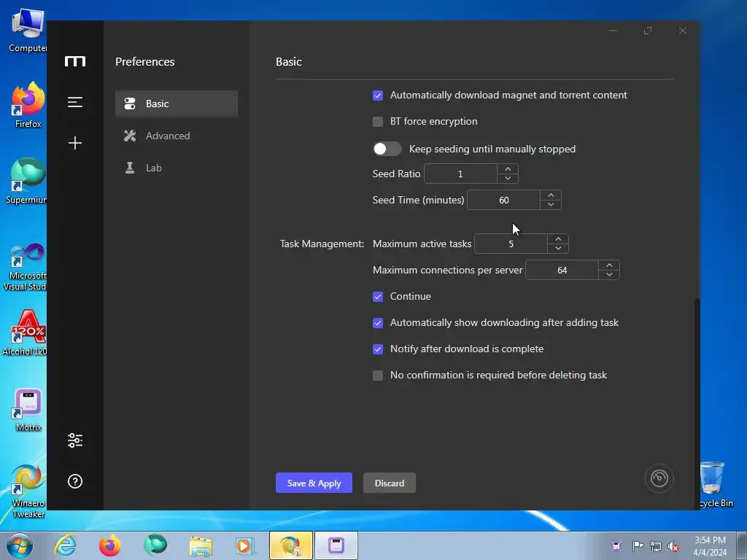Viewport: 747px width, 560px height.
Task: Click the preferences vertical scrollbar
Action: (697, 402)
